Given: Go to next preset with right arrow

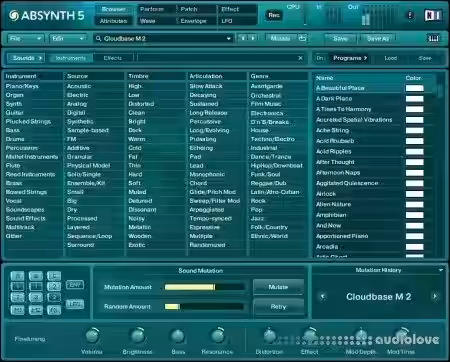Looking at the screenshot, I should 253,38.
